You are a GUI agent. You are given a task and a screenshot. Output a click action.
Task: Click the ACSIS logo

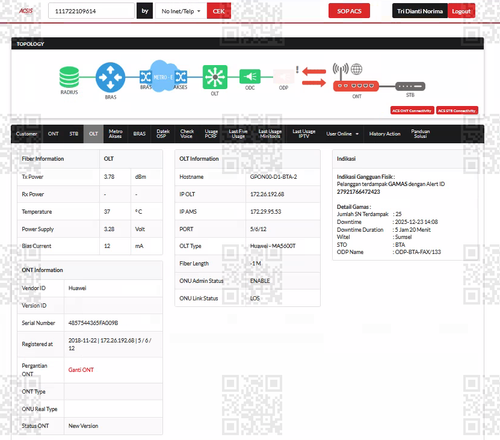(x=26, y=11)
